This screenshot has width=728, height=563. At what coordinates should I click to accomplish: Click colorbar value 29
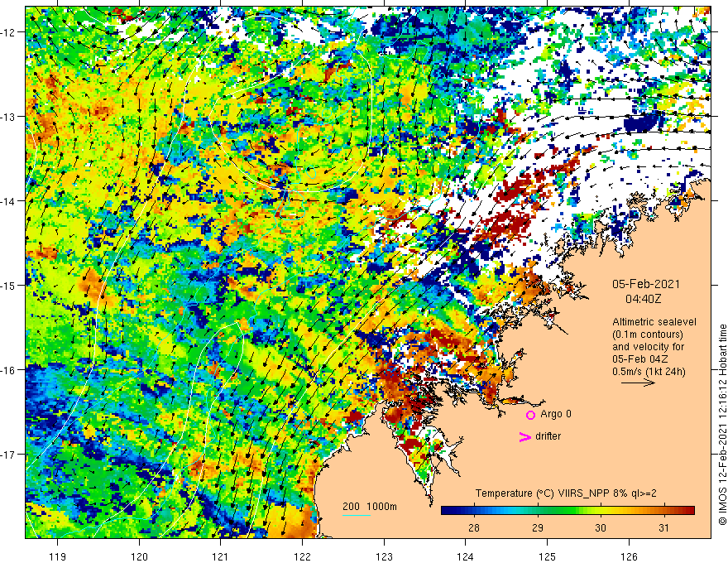tap(537, 527)
